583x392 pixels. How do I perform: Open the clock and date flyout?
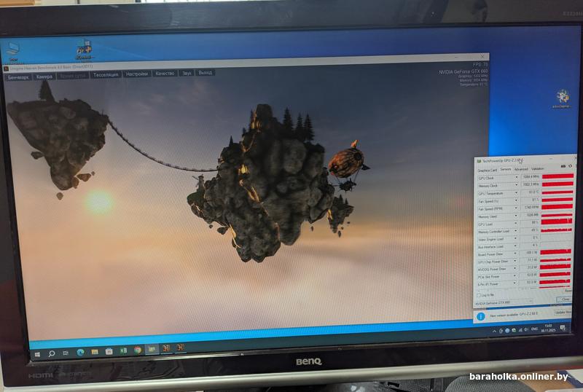tap(549, 328)
